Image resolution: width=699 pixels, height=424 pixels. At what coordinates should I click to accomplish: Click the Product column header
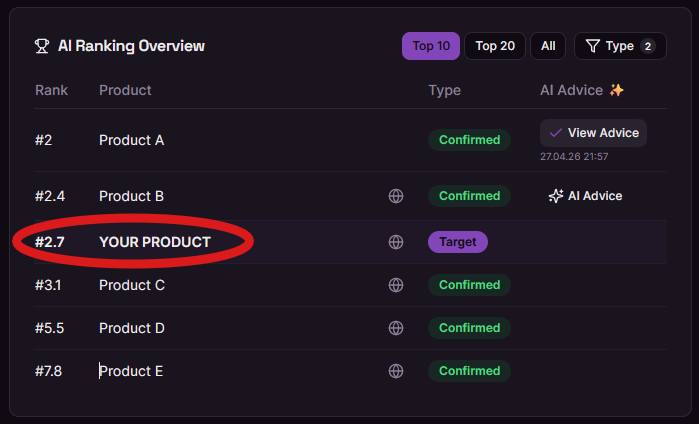(125, 90)
